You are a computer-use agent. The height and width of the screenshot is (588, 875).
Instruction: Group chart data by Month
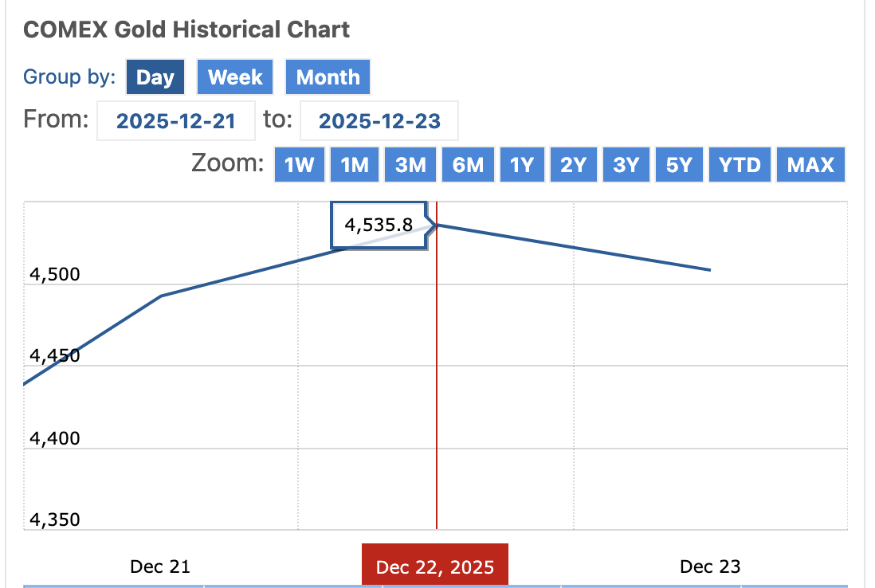[328, 77]
